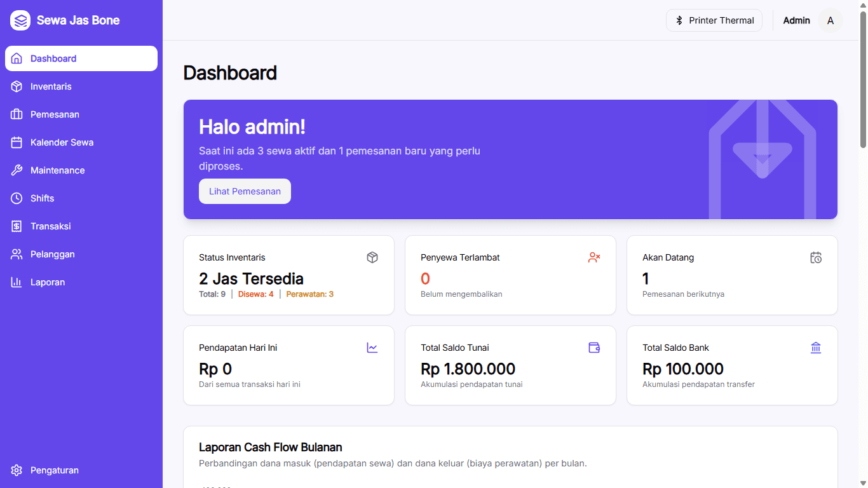Click the Transaksi dollar icon

click(x=17, y=226)
